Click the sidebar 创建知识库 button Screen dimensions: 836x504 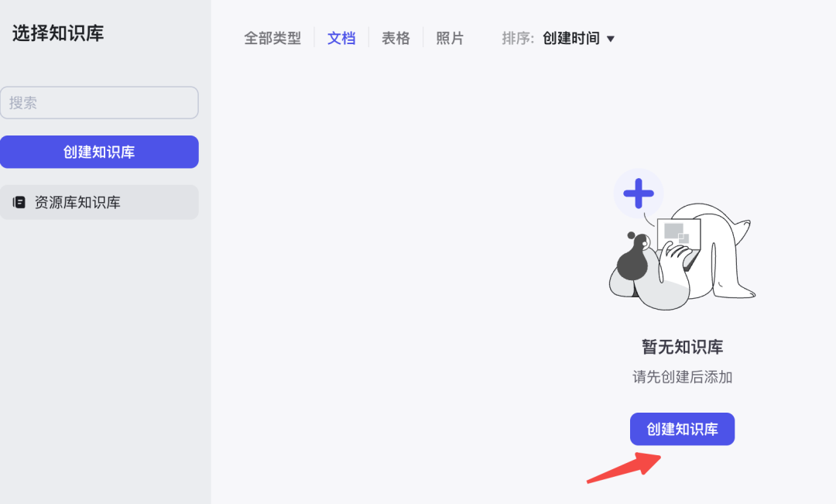(99, 152)
